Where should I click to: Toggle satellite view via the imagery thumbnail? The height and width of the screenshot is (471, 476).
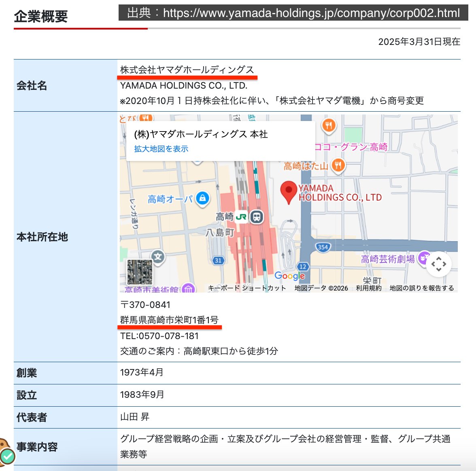click(140, 272)
